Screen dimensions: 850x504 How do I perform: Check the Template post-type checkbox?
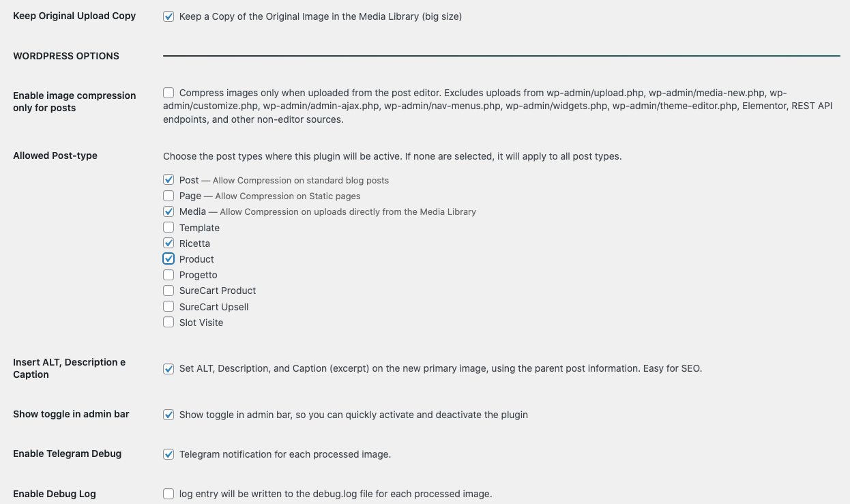[168, 227]
